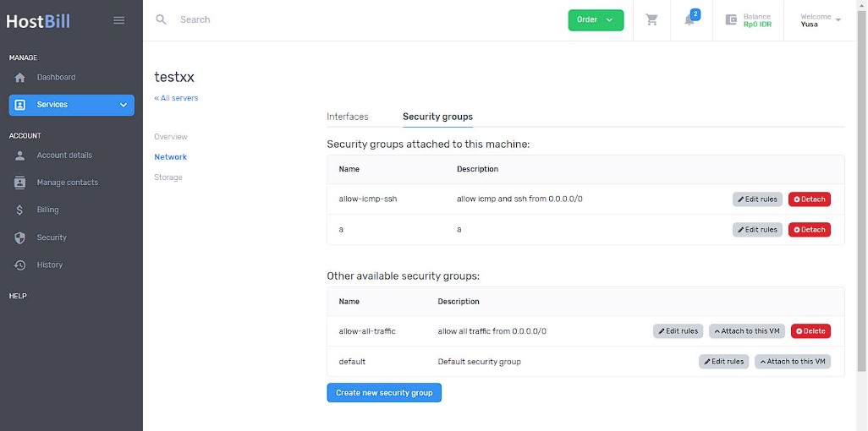The width and height of the screenshot is (868, 431).
Task: Switch to the Interfaces tab
Action: click(347, 117)
